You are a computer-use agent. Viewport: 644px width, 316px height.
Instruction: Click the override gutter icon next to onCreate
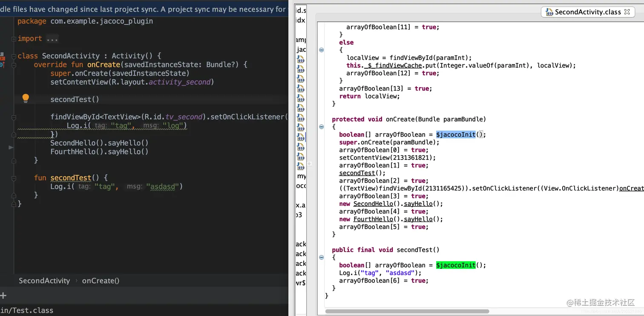pos(2,65)
